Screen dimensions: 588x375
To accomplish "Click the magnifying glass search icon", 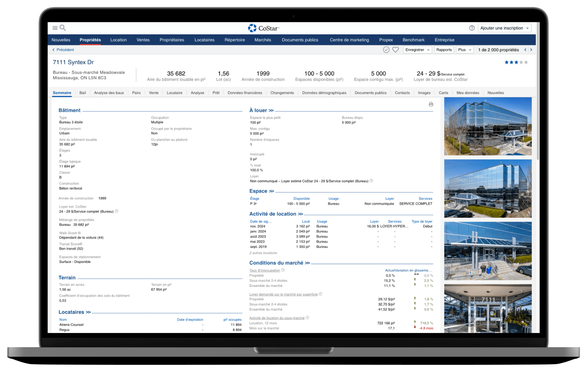I will point(63,28).
